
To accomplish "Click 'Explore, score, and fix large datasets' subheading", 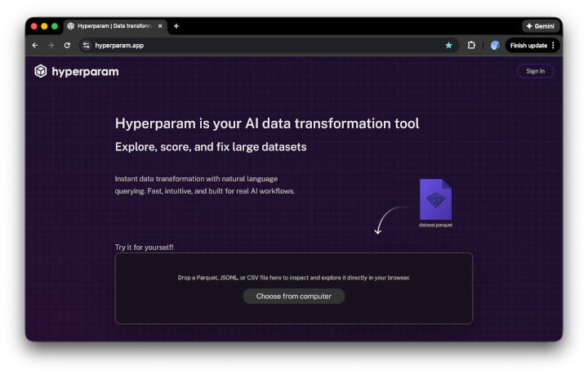I will (211, 146).
